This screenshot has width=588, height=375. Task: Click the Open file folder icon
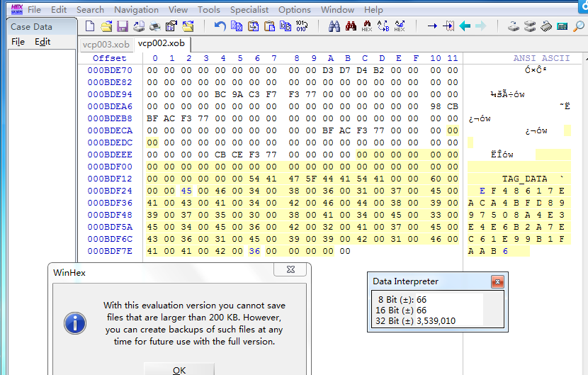[106, 26]
